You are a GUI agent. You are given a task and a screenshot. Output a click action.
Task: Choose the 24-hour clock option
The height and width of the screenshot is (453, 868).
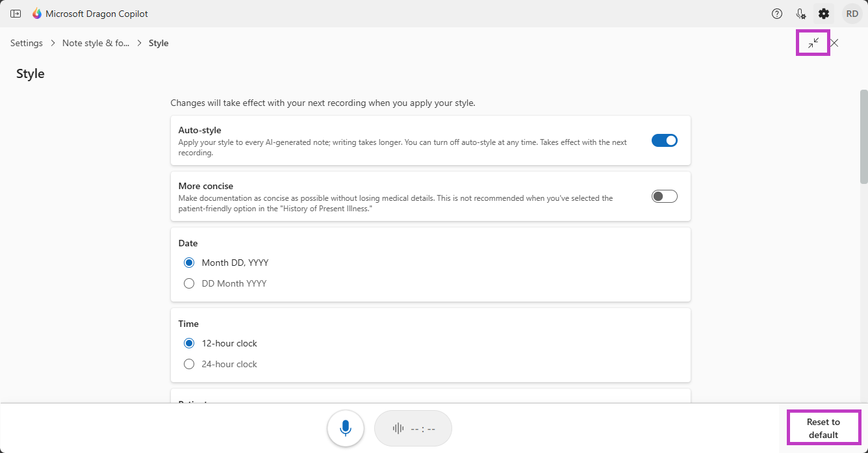[189, 364]
